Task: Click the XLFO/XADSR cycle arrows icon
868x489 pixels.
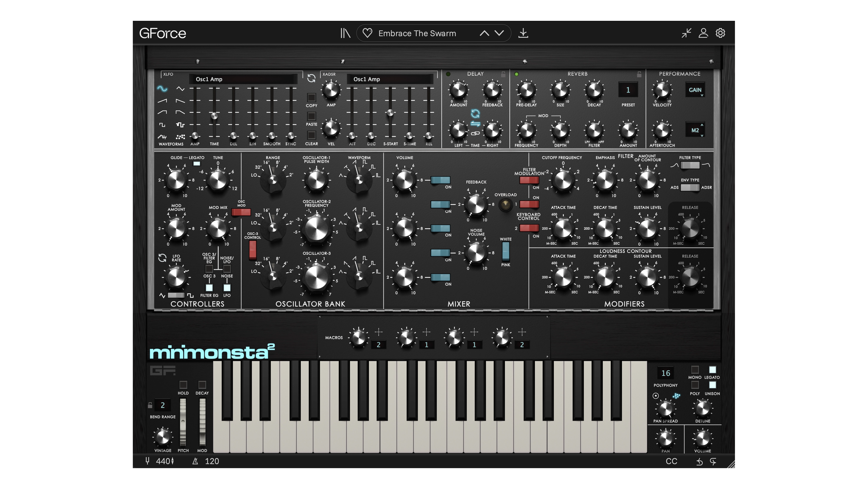Action: [x=311, y=79]
